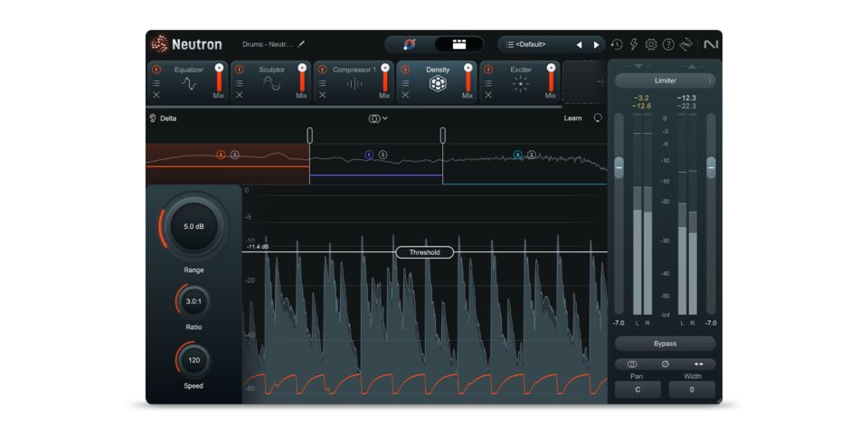
Task: Open the help question mark icon
Action: 668,44
